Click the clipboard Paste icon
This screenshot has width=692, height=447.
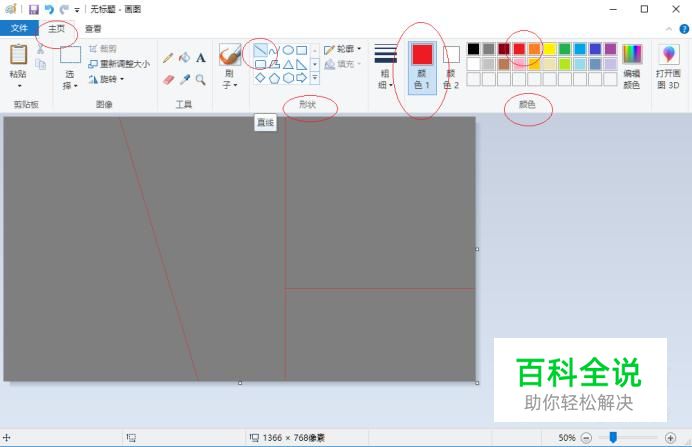point(19,55)
